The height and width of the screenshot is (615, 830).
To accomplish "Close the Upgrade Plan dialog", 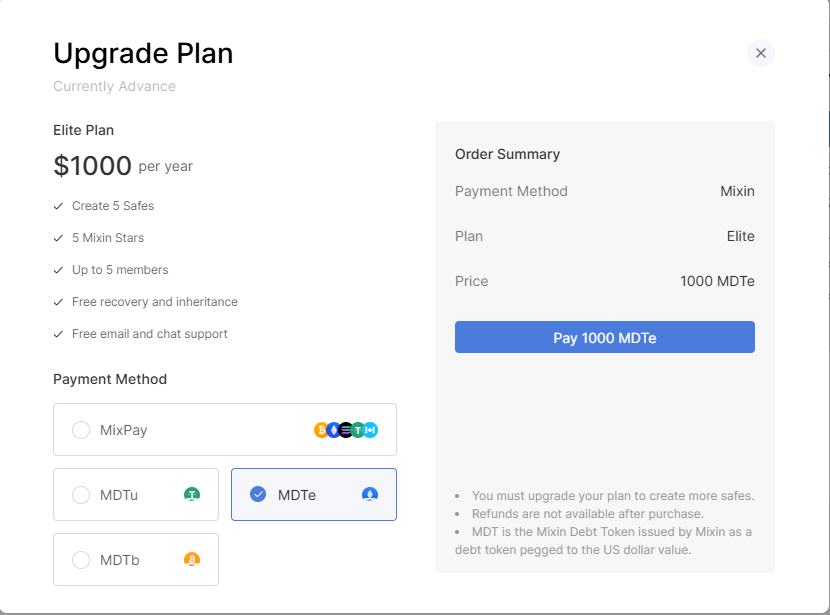I will [761, 53].
